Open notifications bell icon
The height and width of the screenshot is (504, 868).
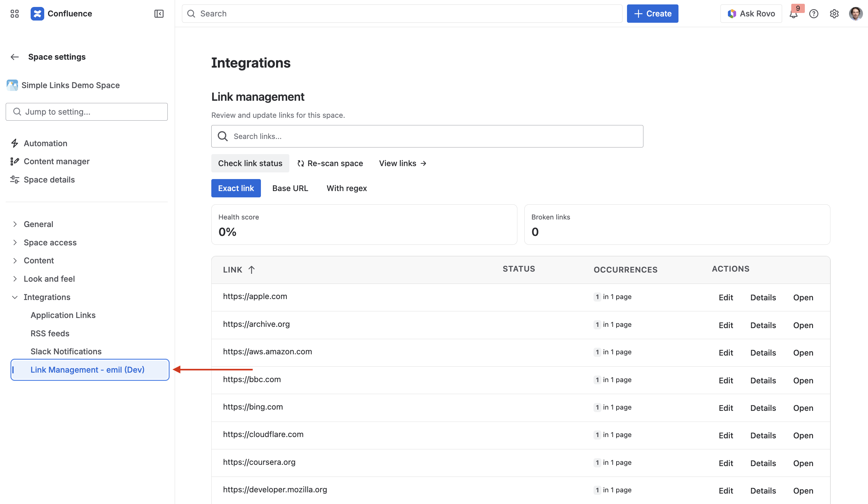793,14
